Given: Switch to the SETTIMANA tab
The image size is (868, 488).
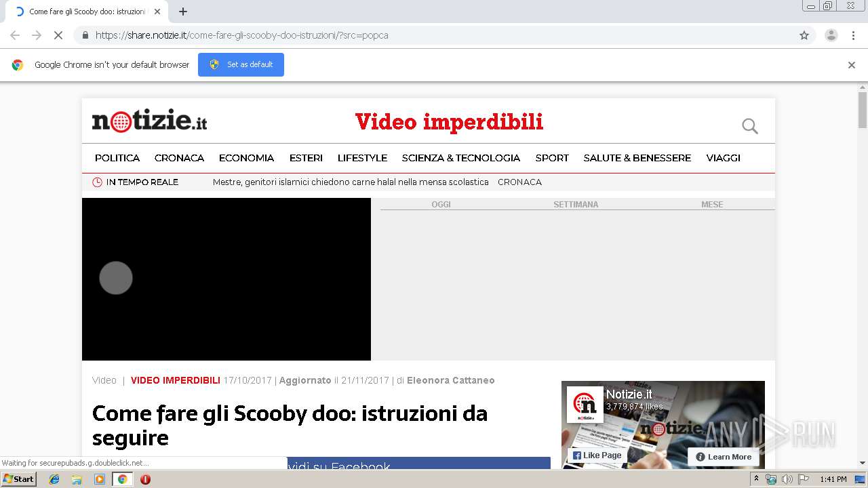Looking at the screenshot, I should [x=576, y=204].
